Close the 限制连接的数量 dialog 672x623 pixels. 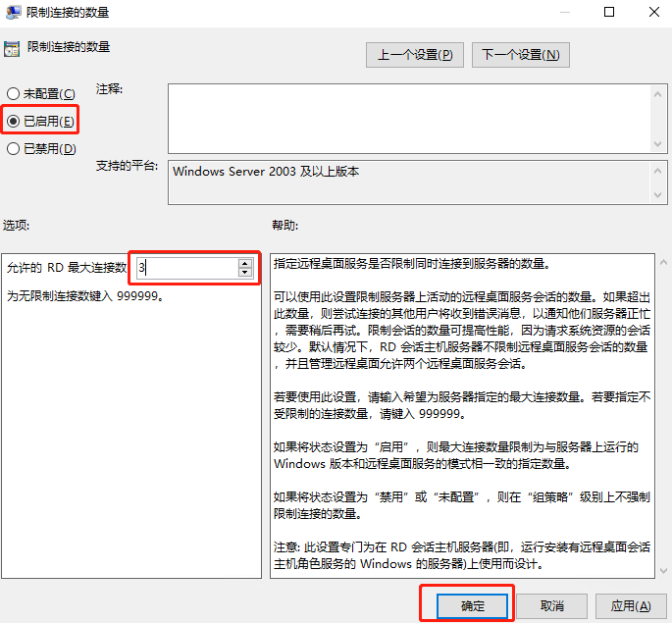[x=653, y=13]
